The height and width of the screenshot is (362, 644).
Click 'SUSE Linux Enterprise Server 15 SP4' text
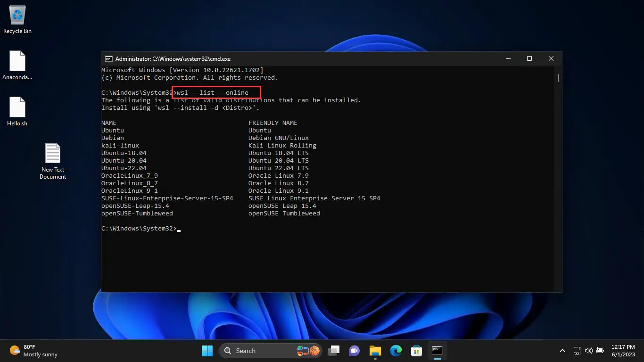click(314, 198)
